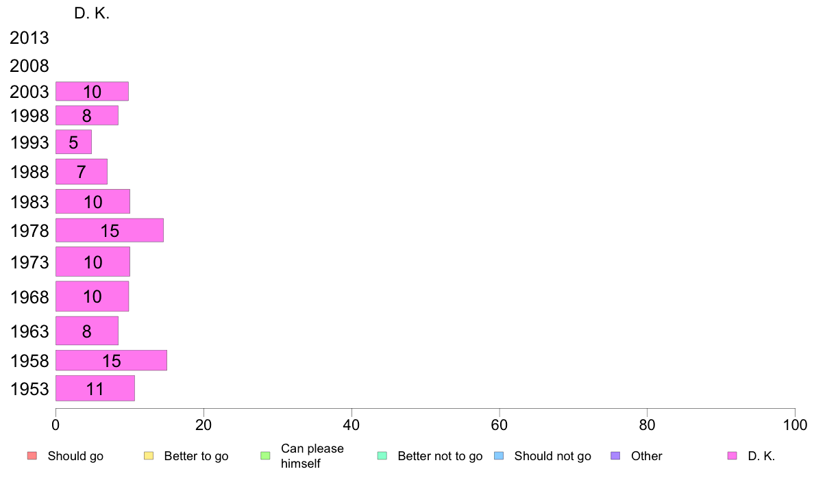The image size is (814, 504).
Task: Click the 2008 year axis label
Action: [x=29, y=66]
